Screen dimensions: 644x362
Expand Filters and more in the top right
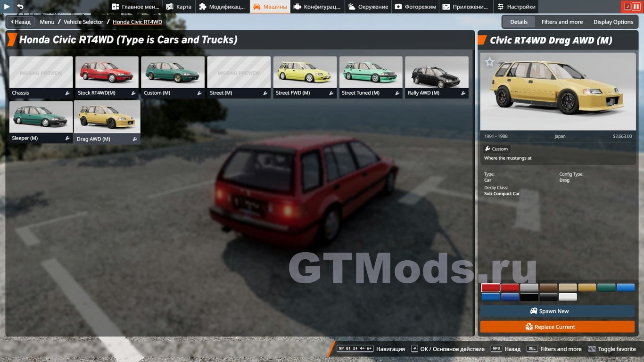click(562, 22)
